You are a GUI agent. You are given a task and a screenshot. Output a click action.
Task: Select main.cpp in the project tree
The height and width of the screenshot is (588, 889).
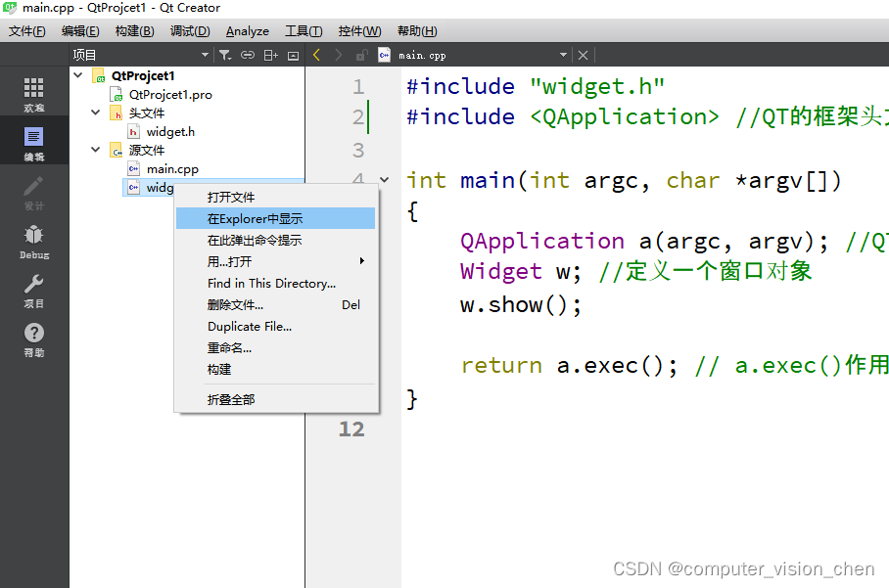(x=172, y=169)
